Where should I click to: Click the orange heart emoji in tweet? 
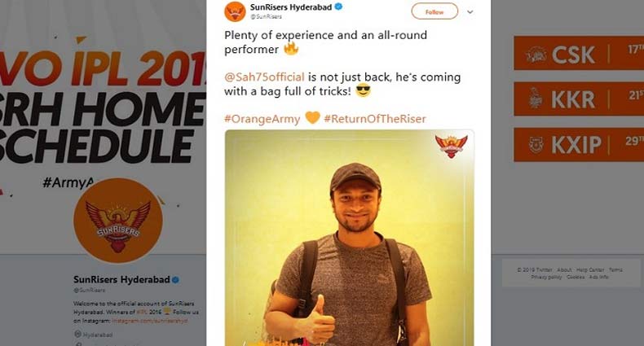(x=313, y=119)
